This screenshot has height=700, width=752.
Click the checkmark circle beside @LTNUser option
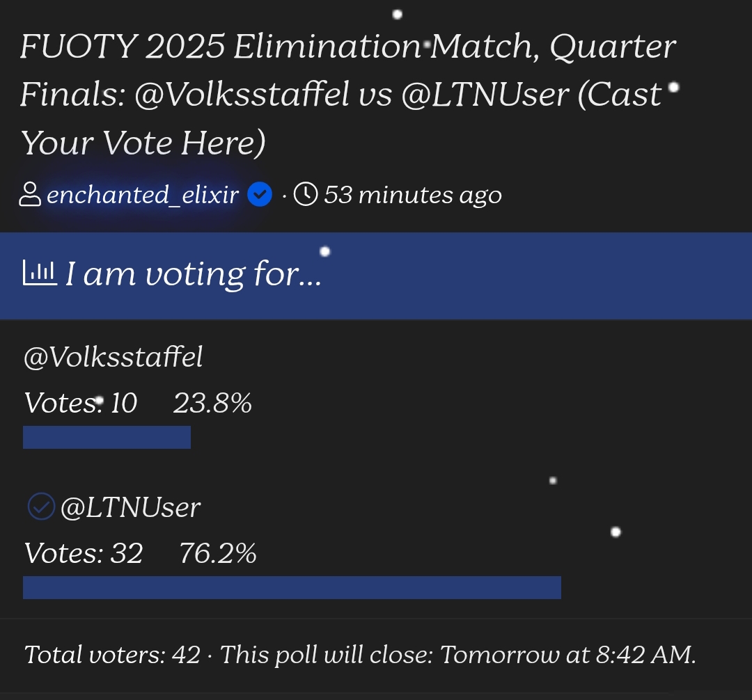[40, 507]
